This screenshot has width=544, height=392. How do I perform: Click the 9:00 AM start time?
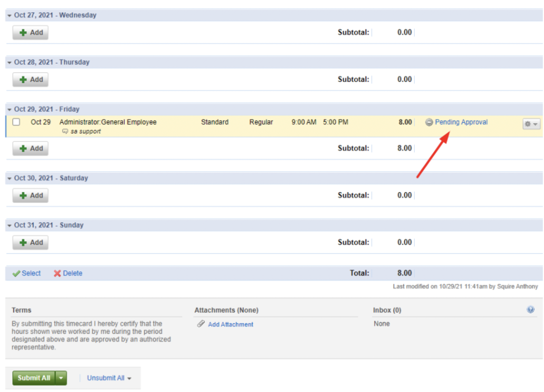click(x=304, y=122)
